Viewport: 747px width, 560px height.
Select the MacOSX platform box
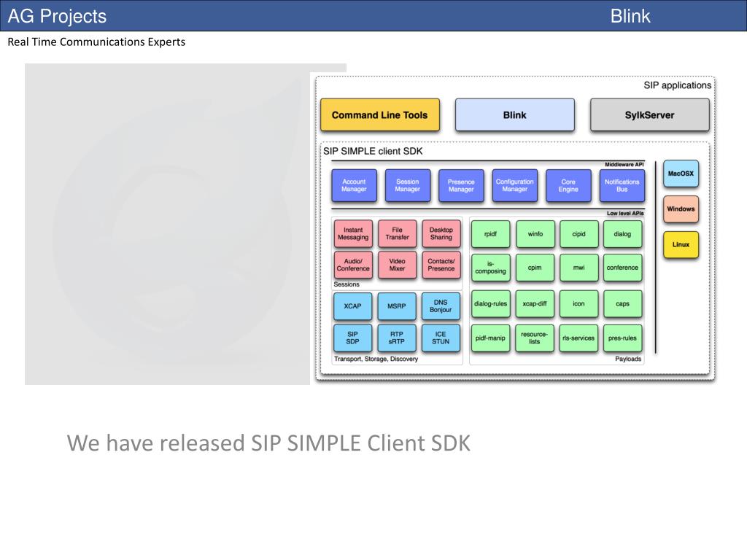click(x=681, y=174)
